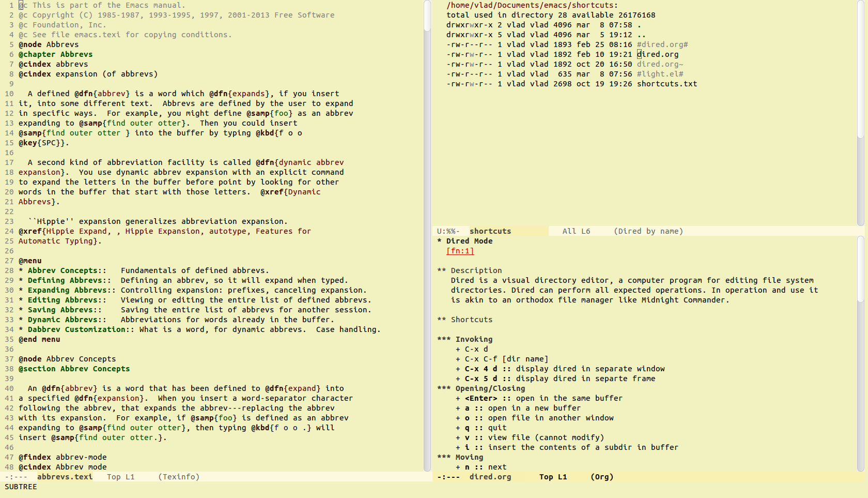This screenshot has width=868, height=498.
Task: Collapse the '*** Opening/Closing' heading
Action: [489, 388]
